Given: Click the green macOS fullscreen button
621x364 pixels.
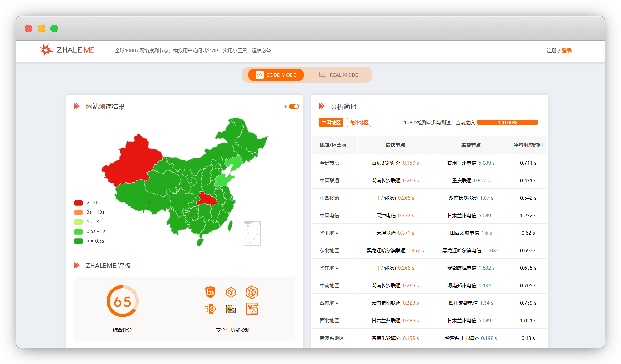Looking at the screenshot, I should [54, 29].
